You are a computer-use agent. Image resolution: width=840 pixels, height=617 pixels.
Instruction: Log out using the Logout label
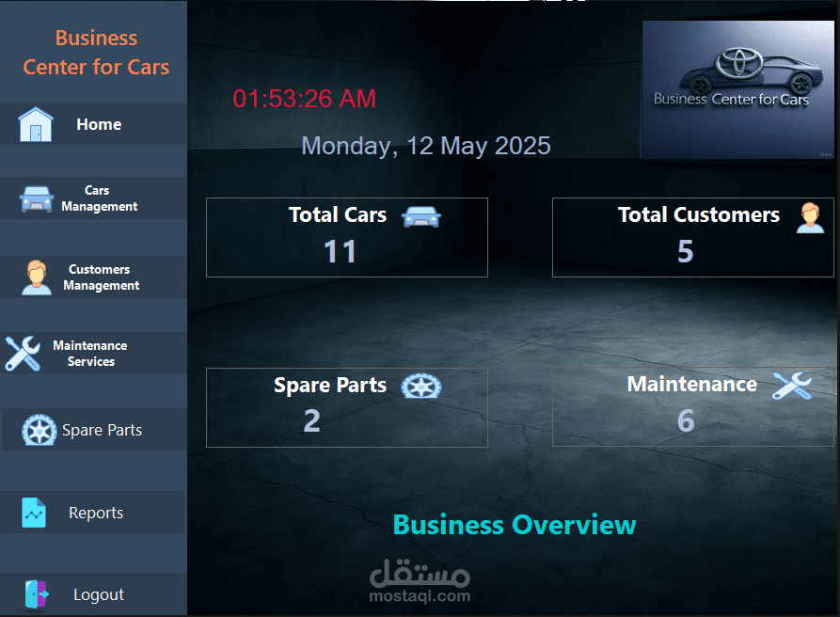tap(99, 594)
